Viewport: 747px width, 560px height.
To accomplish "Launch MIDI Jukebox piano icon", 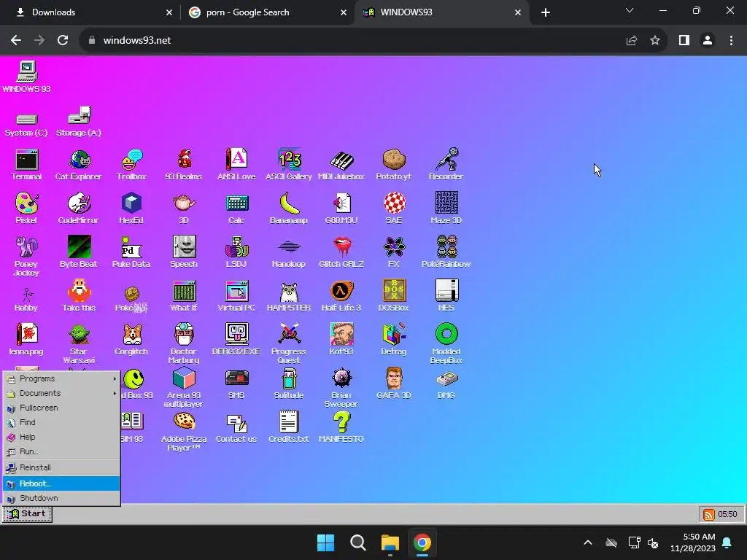I will pos(341,165).
